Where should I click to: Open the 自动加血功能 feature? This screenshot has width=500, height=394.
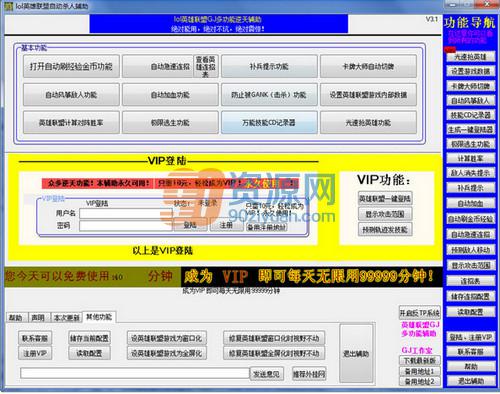[170, 95]
